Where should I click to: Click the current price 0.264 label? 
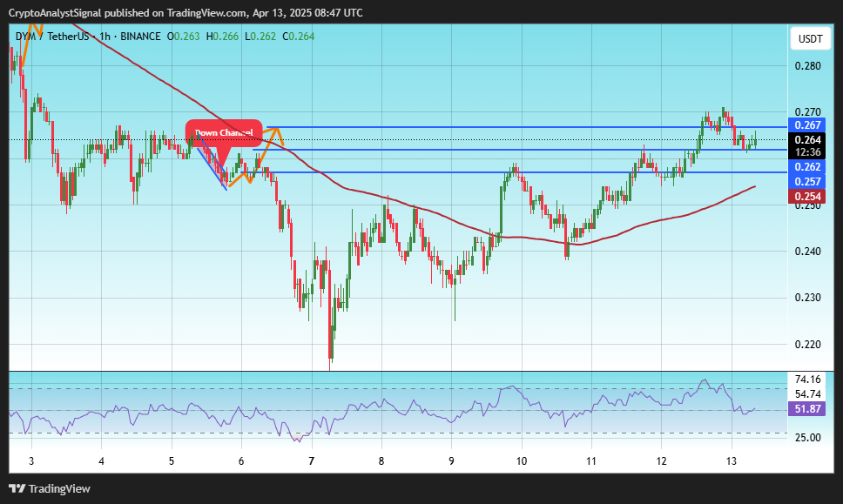click(x=808, y=139)
